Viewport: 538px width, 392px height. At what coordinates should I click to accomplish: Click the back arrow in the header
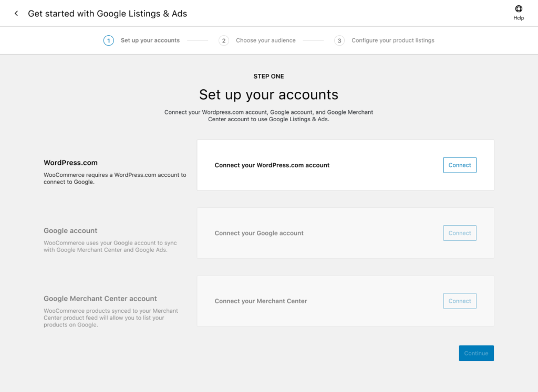pyautogui.click(x=16, y=13)
